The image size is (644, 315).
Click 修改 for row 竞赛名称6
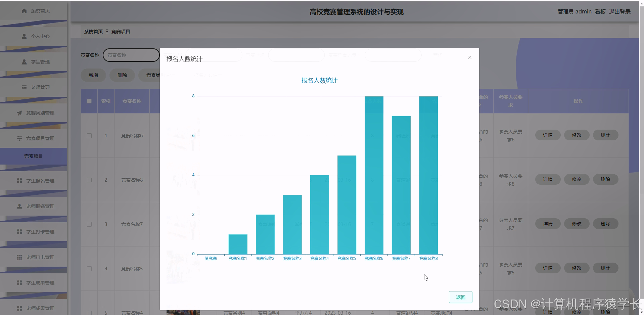coord(577,135)
